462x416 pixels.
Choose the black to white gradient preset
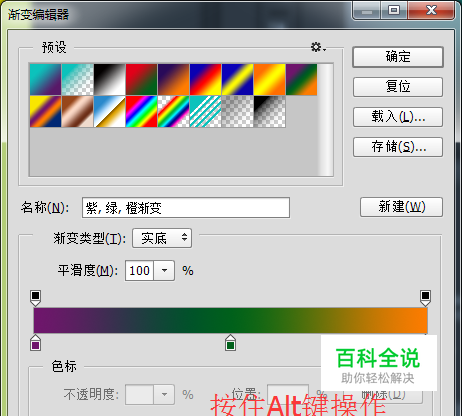click(x=110, y=80)
